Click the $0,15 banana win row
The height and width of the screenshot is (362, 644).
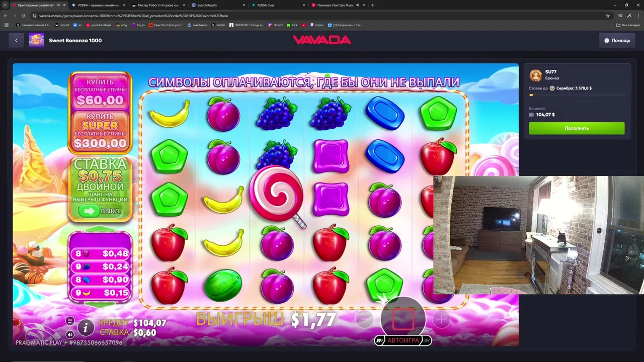pos(101,293)
